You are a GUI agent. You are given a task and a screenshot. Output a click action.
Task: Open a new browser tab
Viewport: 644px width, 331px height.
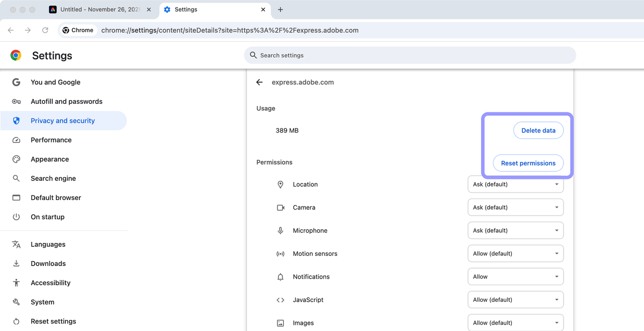pos(280,10)
